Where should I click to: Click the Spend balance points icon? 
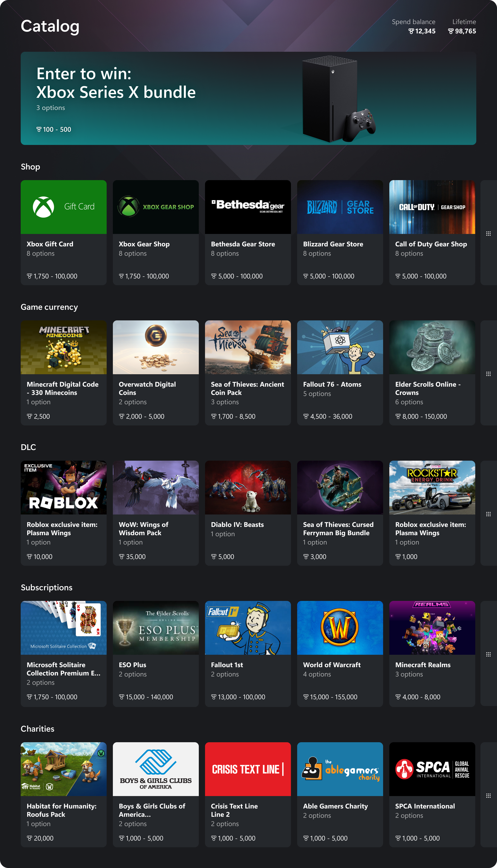(x=411, y=31)
